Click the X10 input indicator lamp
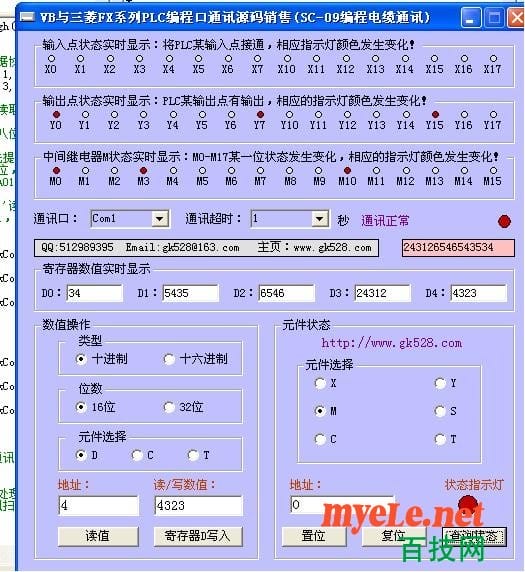 [x=287, y=58]
